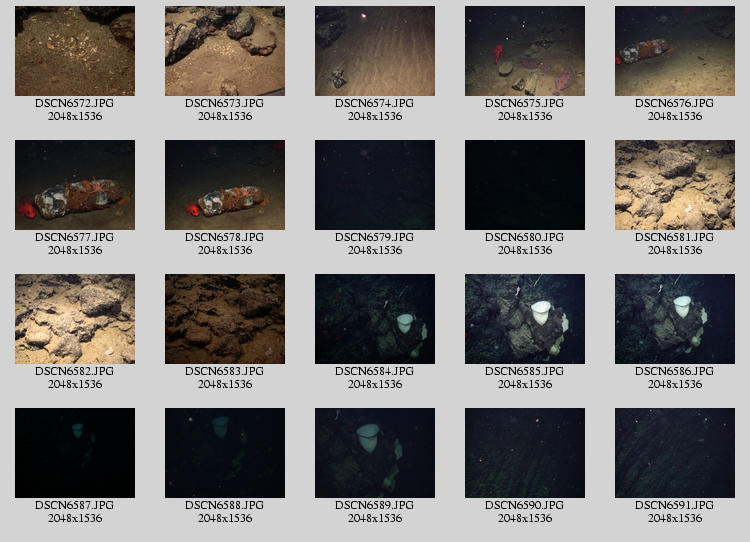Click the DSCN6587.JPG file name label
The image size is (750, 542).
(75, 506)
